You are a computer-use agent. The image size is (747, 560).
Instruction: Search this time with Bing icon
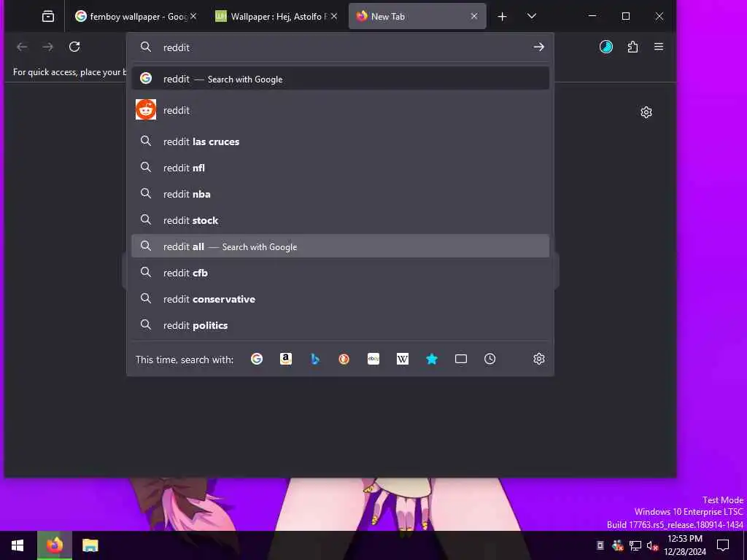[315, 359]
